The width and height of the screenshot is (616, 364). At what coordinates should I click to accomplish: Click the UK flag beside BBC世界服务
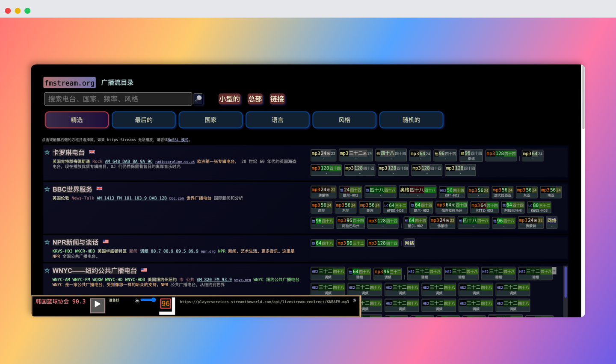[99, 188]
